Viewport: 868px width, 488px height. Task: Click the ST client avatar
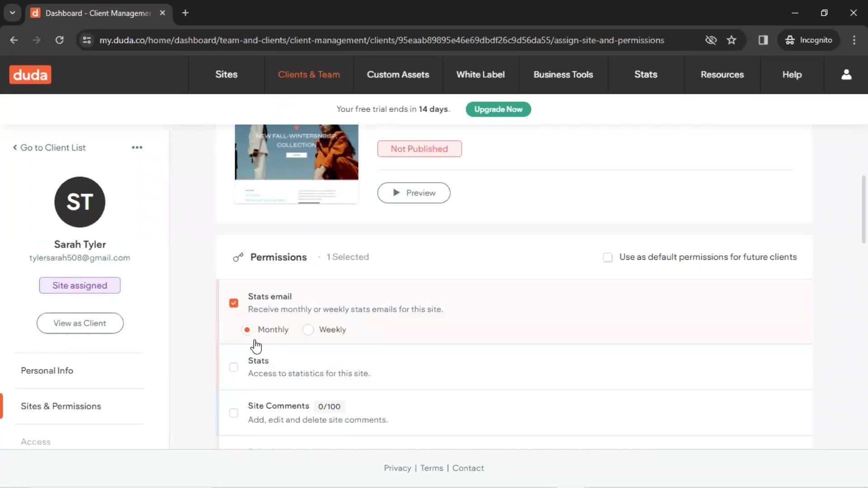(80, 202)
